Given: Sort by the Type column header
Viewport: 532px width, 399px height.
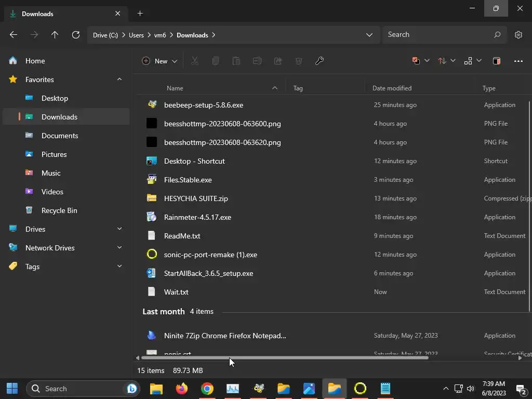Looking at the screenshot, I should tap(488, 88).
